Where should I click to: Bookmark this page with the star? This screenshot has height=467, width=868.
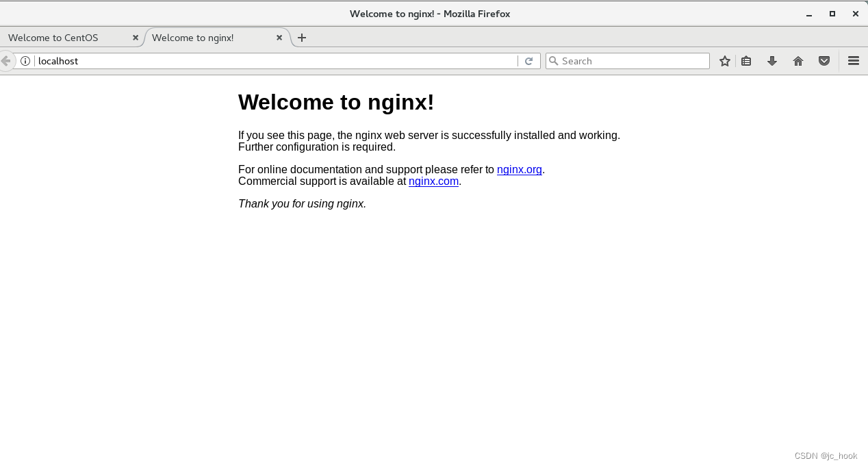[x=725, y=61]
